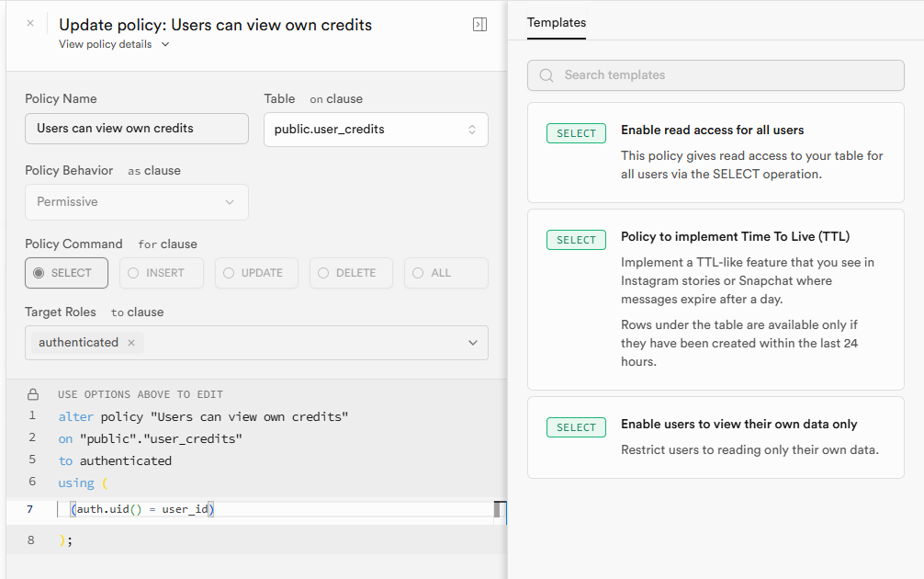Image resolution: width=924 pixels, height=579 pixels.
Task: Select the SELECT policy command radio
Action: (66, 273)
